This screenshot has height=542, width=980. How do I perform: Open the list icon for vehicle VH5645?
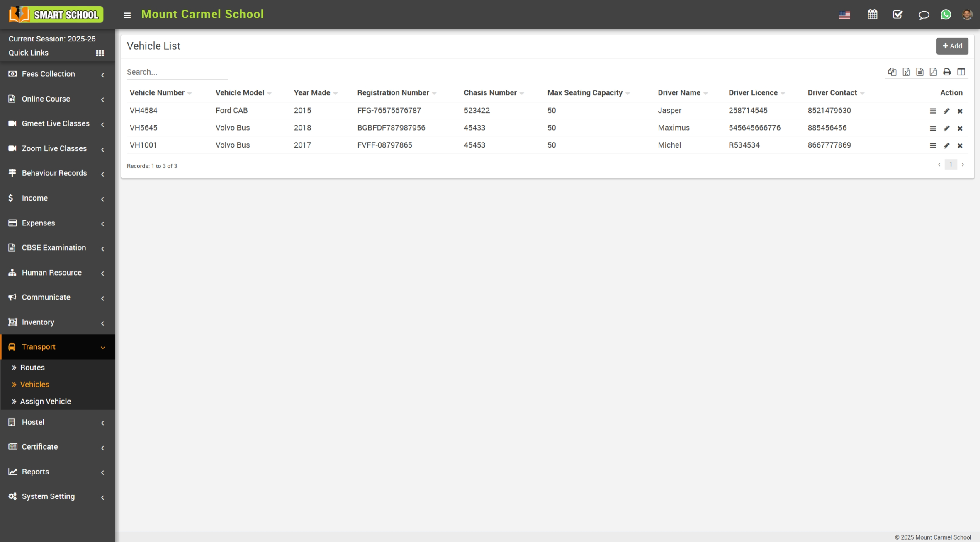point(933,128)
